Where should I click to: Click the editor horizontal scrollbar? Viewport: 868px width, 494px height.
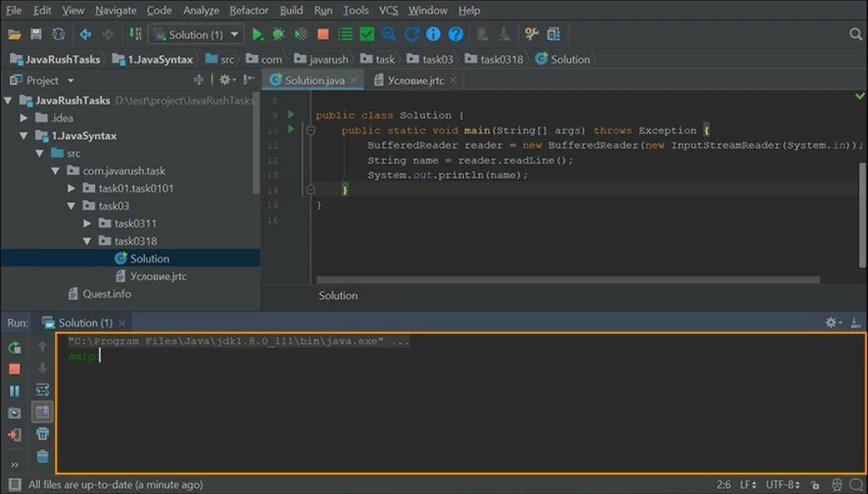(568, 280)
